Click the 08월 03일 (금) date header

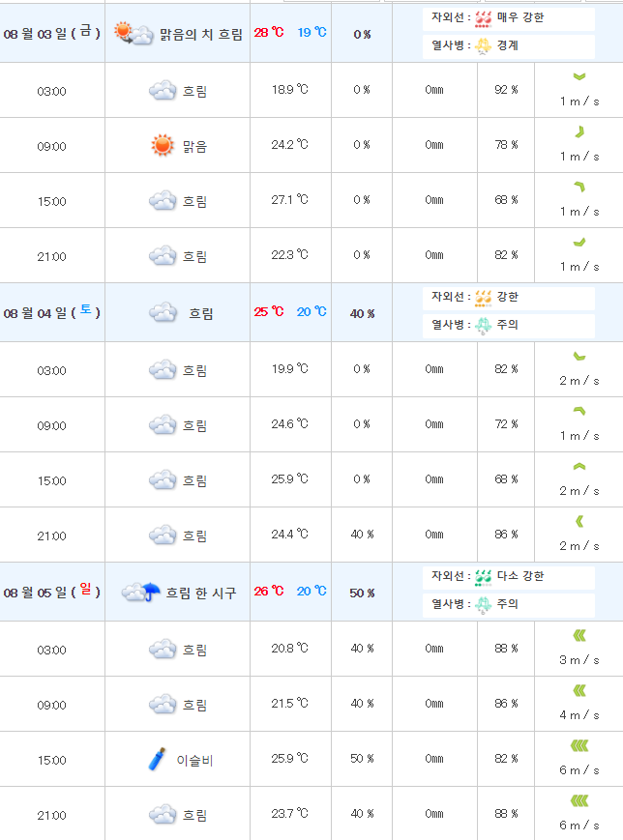[x=52, y=33]
